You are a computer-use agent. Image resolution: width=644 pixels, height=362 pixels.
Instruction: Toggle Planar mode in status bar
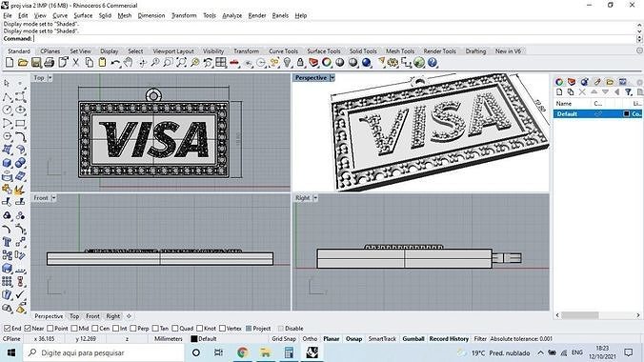click(331, 339)
